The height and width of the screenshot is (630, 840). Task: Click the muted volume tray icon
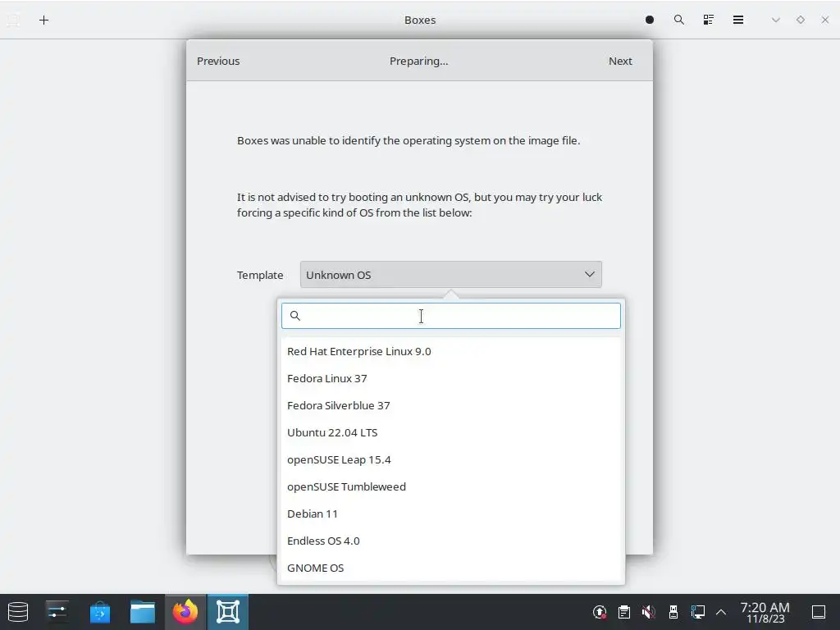coord(648,612)
